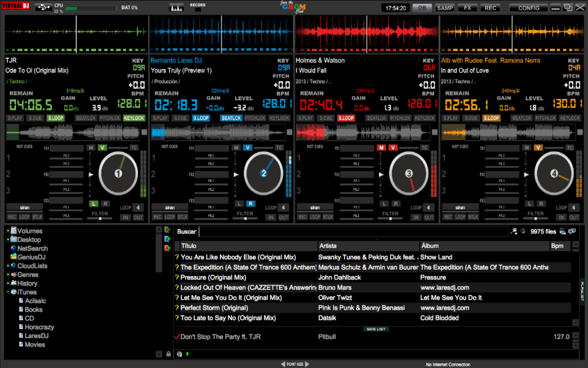The width and height of the screenshot is (588, 368).
Task: Click the search magnifier icon near Buscar
Action: (515, 230)
